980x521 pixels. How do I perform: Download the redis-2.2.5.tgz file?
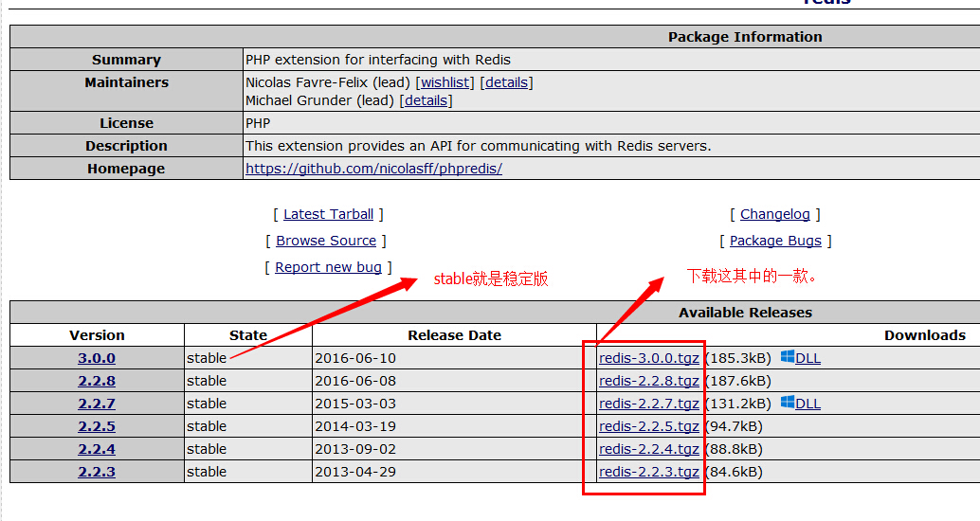click(x=648, y=426)
